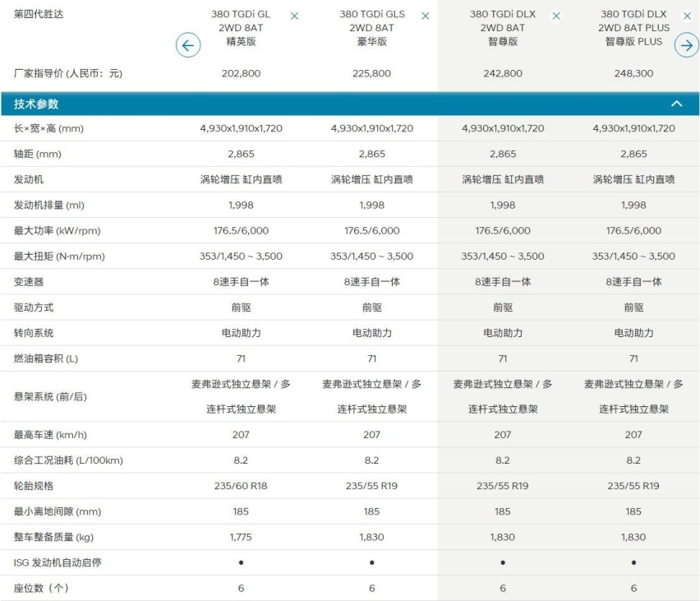Click GL 精英版 steering 电动助力
This screenshot has width=700, height=601.
[241, 333]
